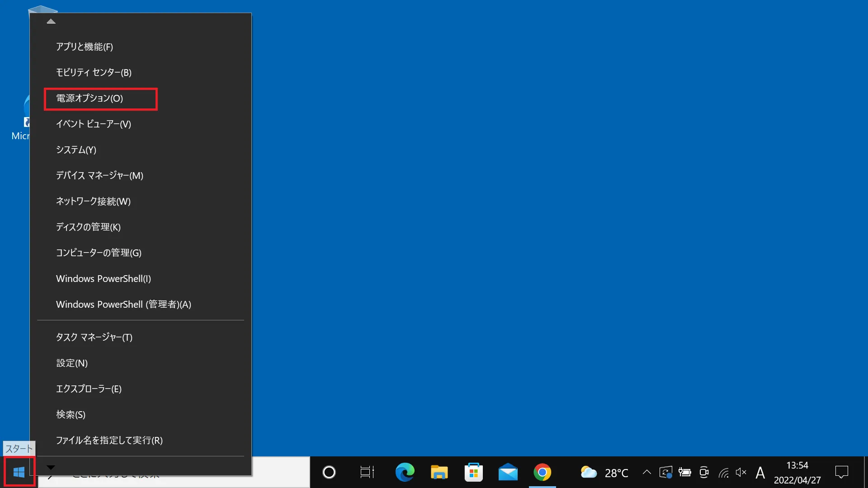The width and height of the screenshot is (868, 488).
Task: Expand context menu upward with arrow
Action: [51, 21]
